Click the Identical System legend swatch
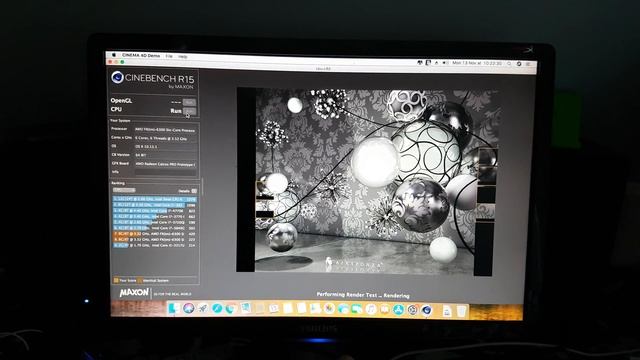This screenshot has height=360, width=640. pyautogui.click(x=140, y=280)
